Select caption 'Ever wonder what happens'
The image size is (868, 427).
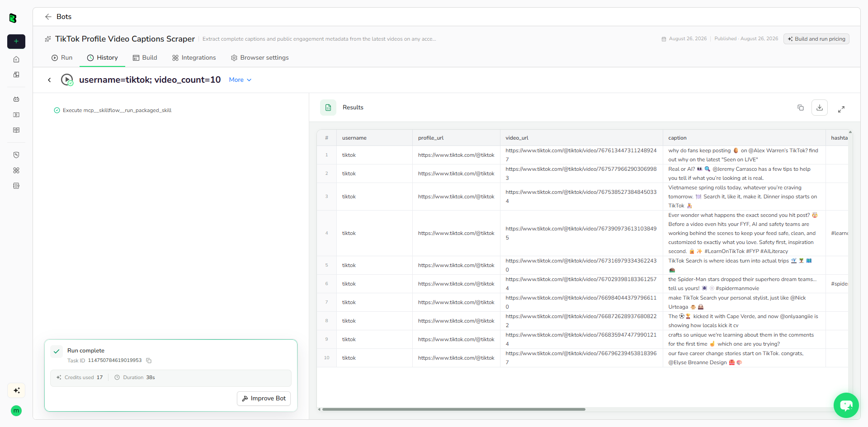coord(744,233)
